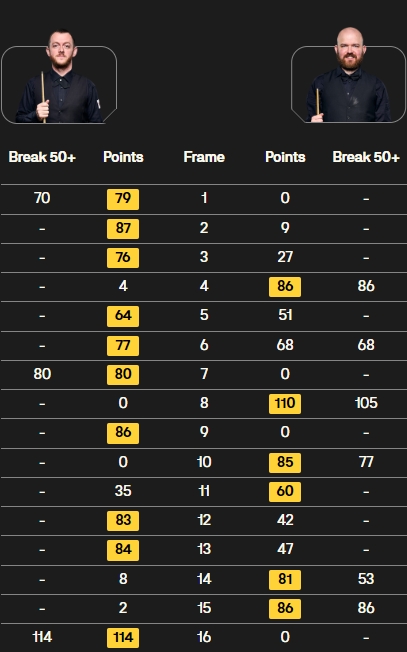Image resolution: width=407 pixels, height=652 pixels.
Task: Select frame number 10 row
Action: point(204,462)
